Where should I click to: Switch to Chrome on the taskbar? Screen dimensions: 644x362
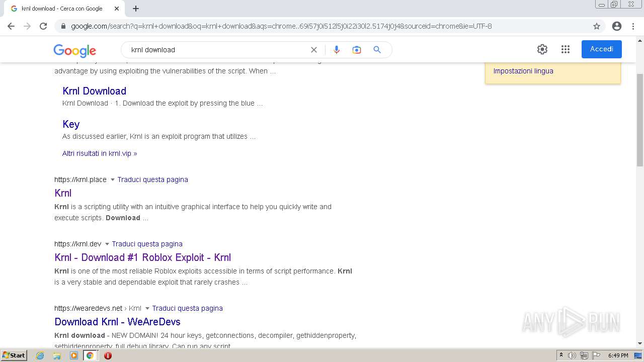point(90,355)
